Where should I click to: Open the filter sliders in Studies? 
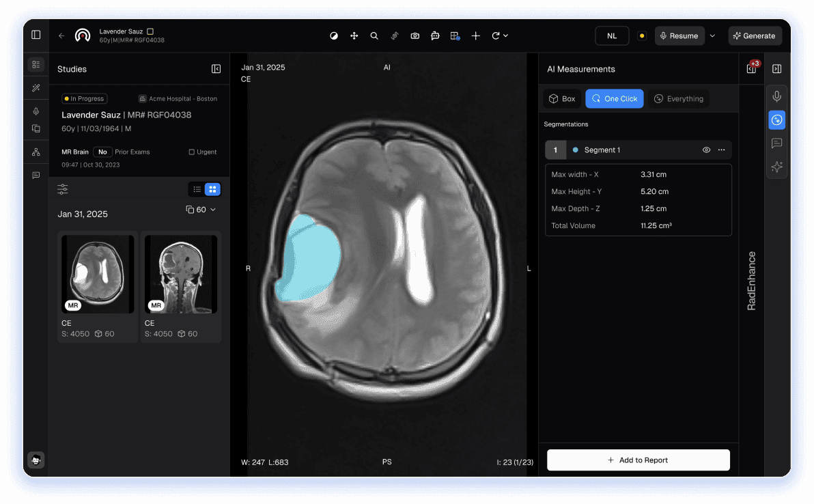pos(63,189)
